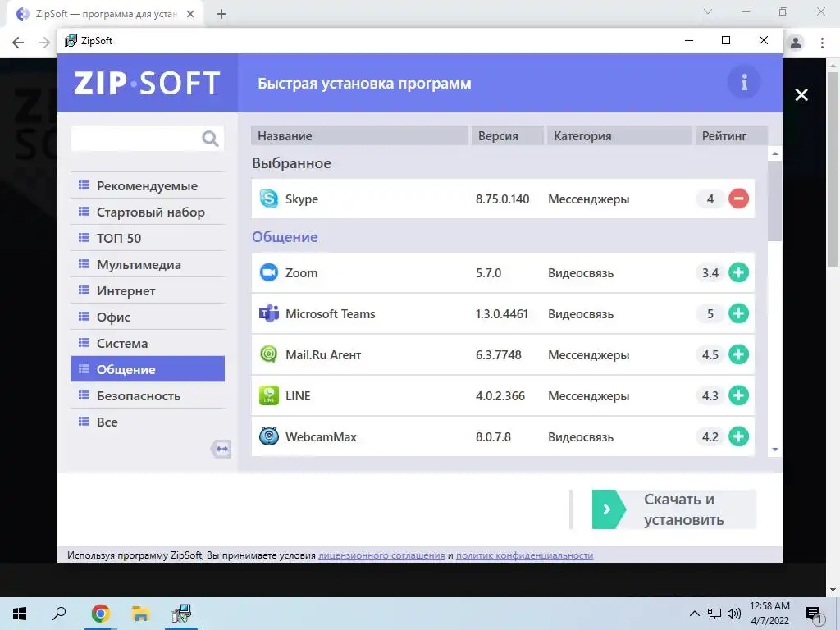Open the ТОП 50 category

pyautogui.click(x=148, y=239)
